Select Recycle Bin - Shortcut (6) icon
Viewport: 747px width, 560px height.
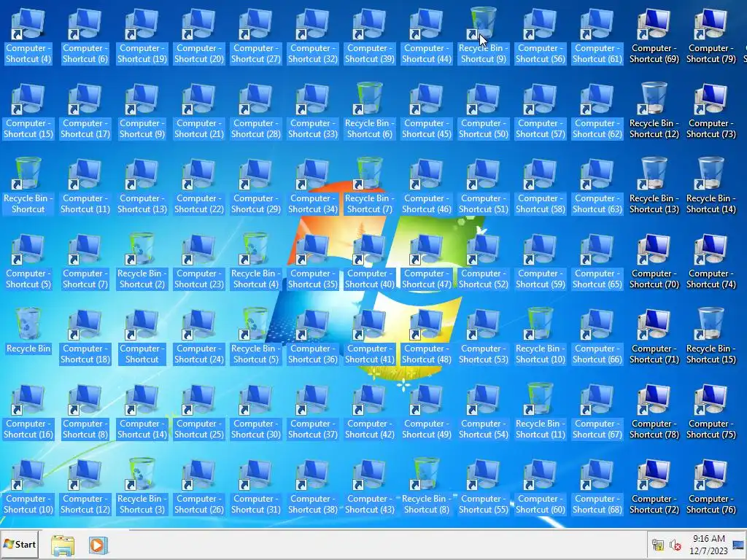(x=370, y=112)
